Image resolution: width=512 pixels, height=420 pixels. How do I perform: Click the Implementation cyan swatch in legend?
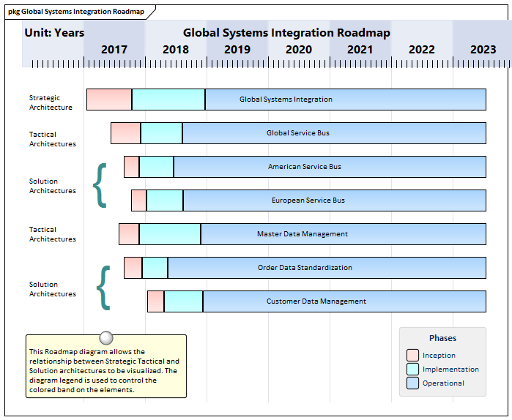tap(412, 370)
